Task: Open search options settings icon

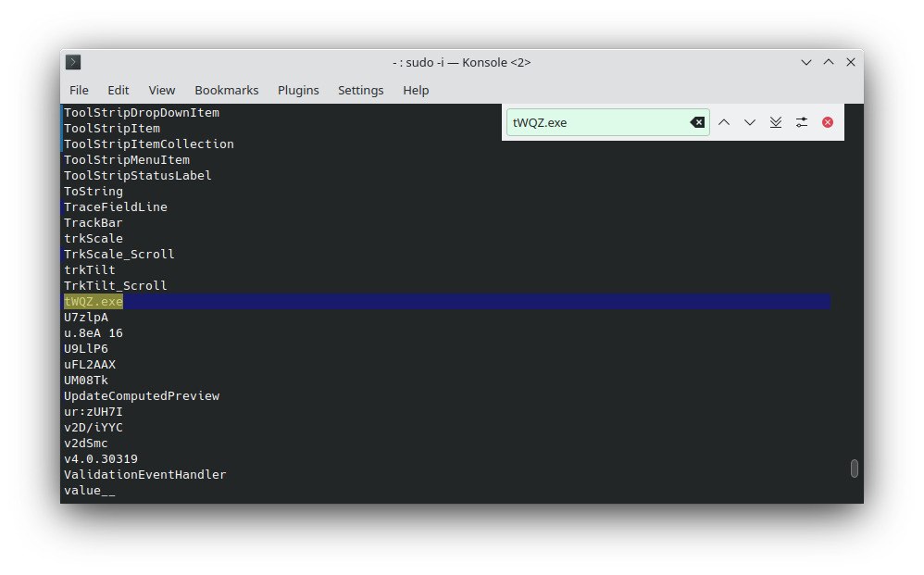Action: pos(802,122)
